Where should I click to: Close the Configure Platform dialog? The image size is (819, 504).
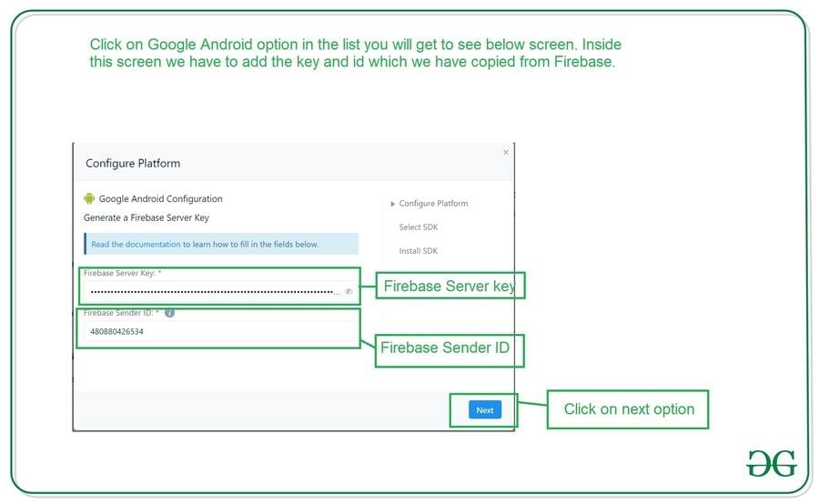506,152
